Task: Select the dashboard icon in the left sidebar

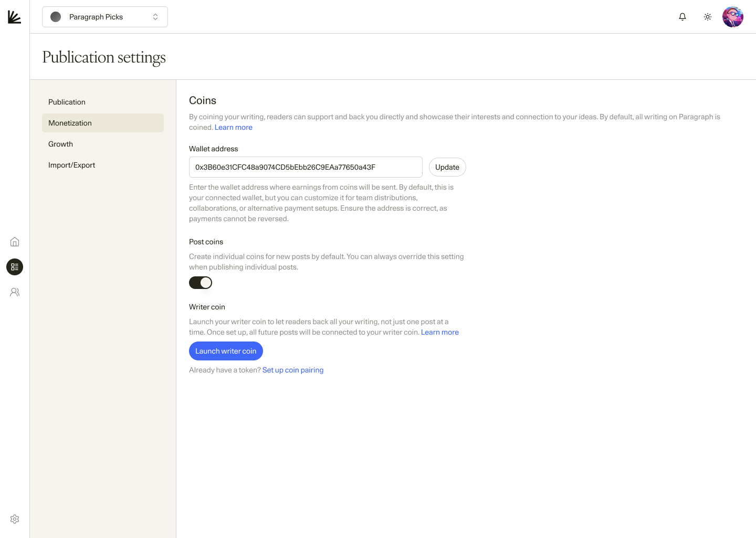Action: 14,266
